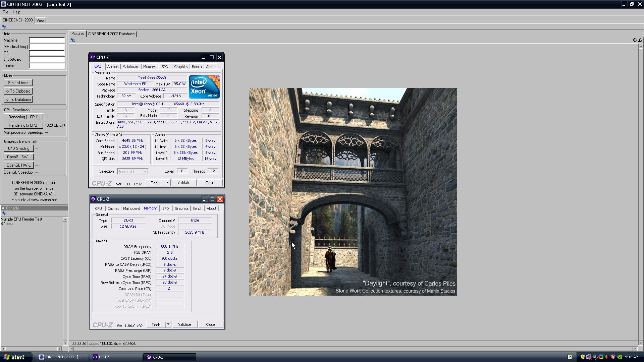Run C4D Shading benchmark

coord(19,148)
